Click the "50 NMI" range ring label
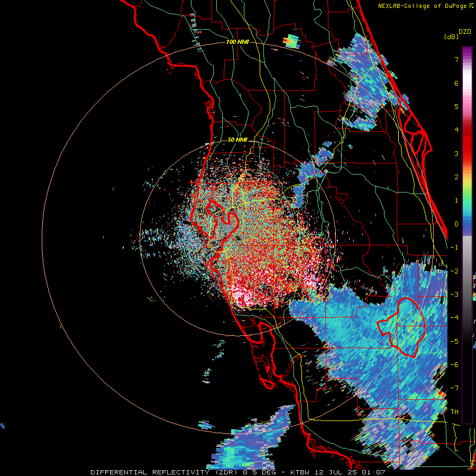This screenshot has width=476, height=476. pos(237,140)
